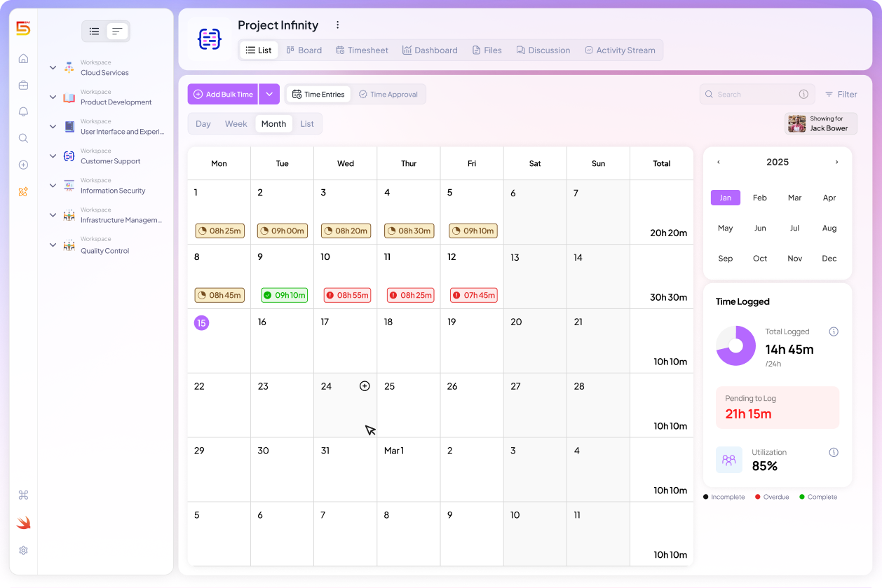The width and height of the screenshot is (882, 588).
Task: Click the plus icon on day 24
Action: pos(365,386)
